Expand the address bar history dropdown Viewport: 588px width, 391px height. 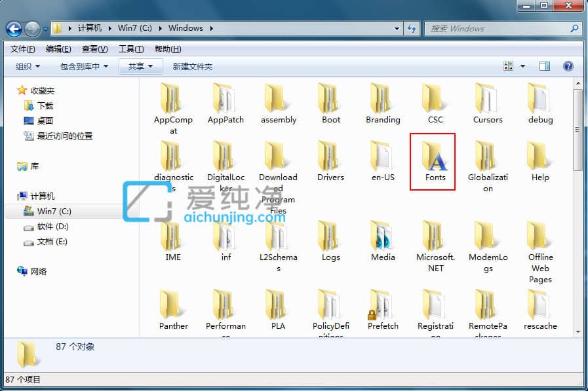tap(397, 28)
